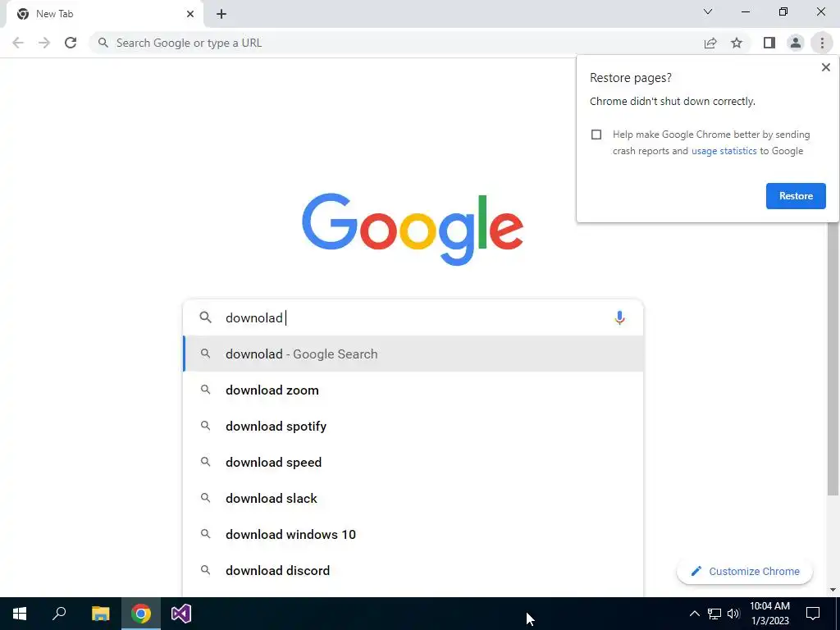Open the taskbar clock and date
This screenshot has width=840, height=630.
pos(769,614)
